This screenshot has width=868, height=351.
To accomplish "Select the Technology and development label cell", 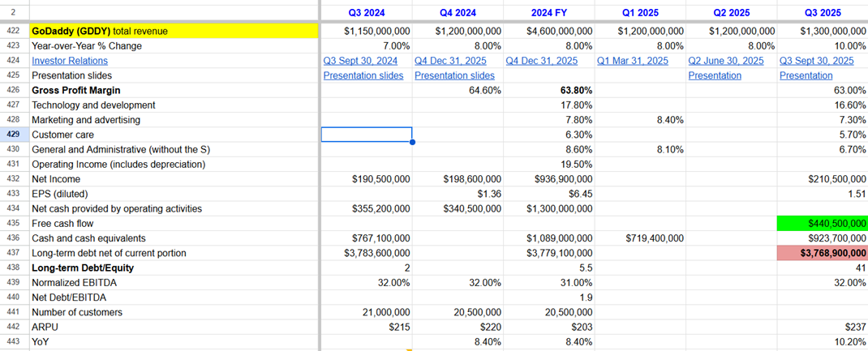I will point(174,105).
